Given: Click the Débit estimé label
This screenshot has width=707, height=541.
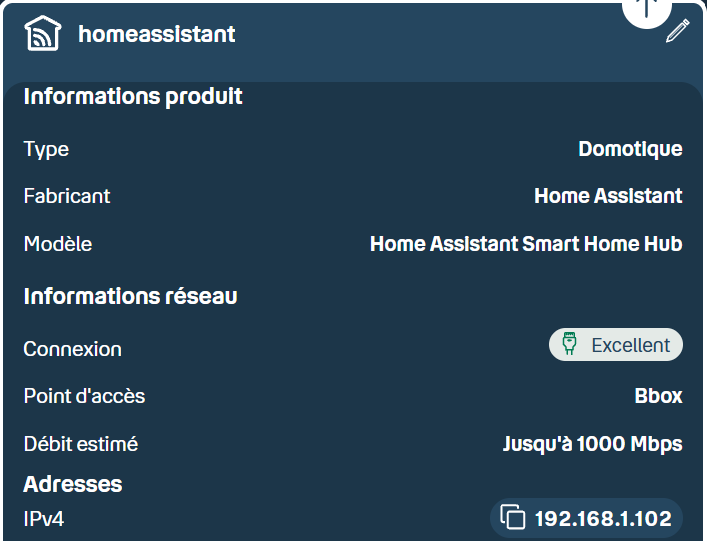Looking at the screenshot, I should 81,444.
